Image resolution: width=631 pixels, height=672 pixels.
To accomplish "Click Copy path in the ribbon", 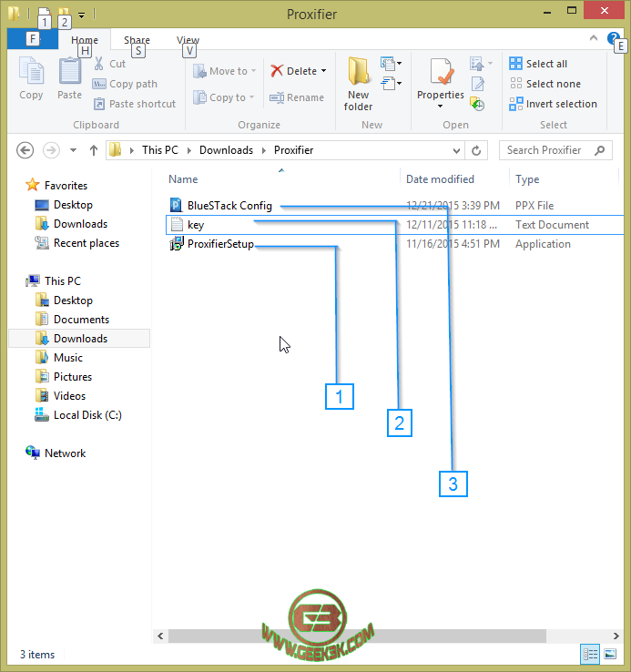I will click(x=125, y=84).
